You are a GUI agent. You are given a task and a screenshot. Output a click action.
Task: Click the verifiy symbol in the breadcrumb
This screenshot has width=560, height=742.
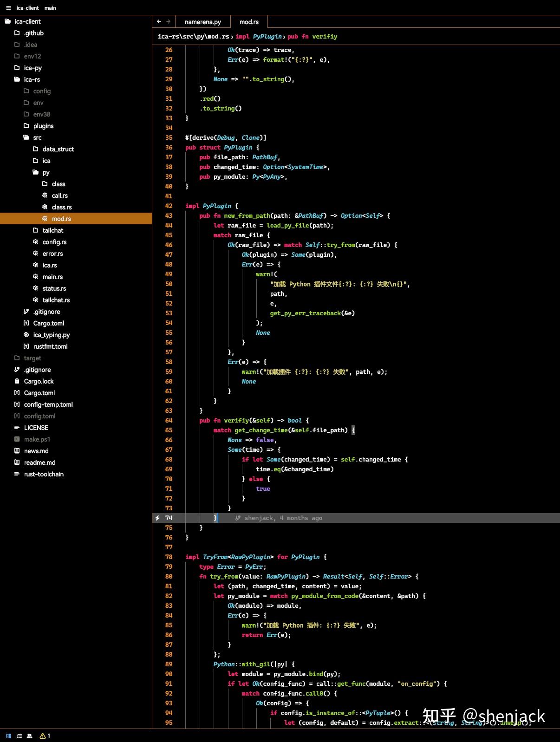coord(325,36)
